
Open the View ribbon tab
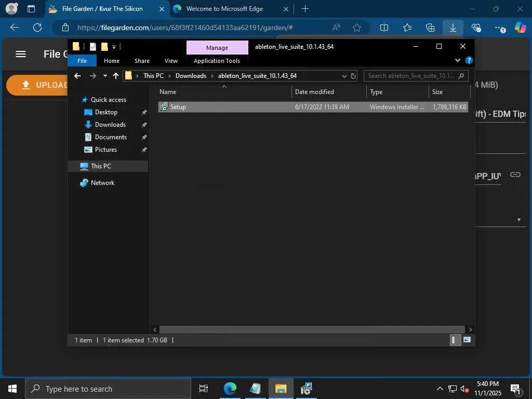click(171, 61)
